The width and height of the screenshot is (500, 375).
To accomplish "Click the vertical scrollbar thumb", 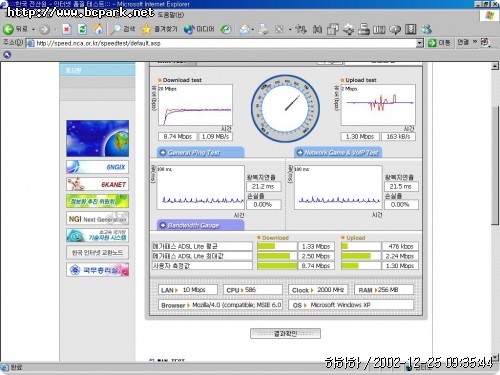I will click(x=495, y=165).
